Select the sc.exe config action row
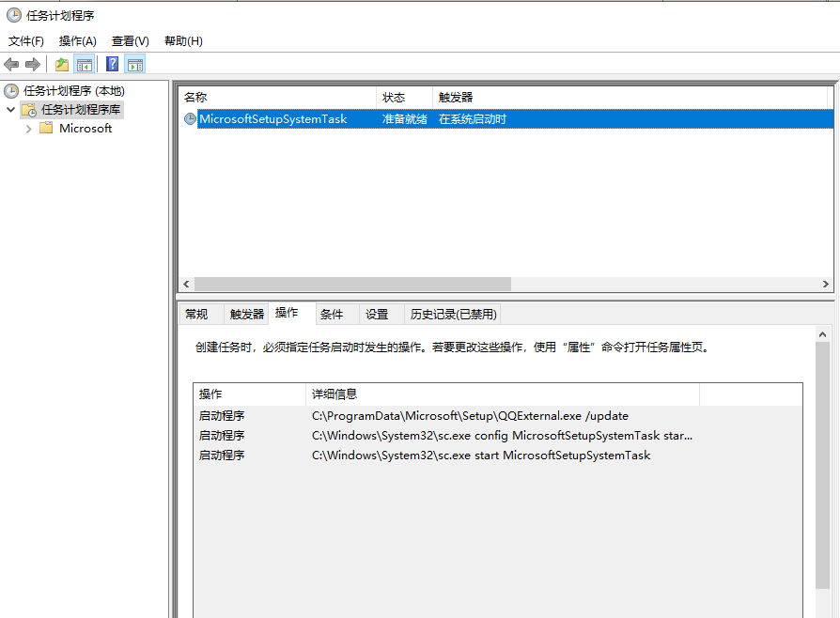Screen dimensions: 840x618 pos(498,436)
